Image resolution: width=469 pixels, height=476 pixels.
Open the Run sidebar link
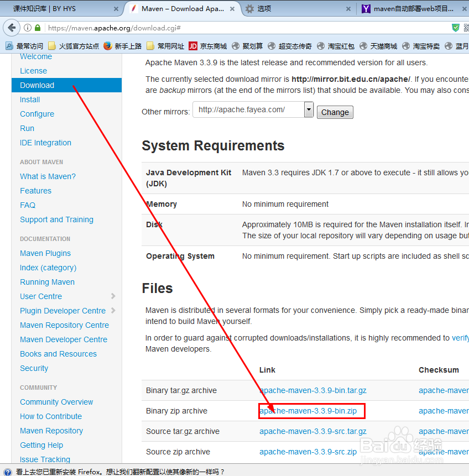tap(27, 128)
